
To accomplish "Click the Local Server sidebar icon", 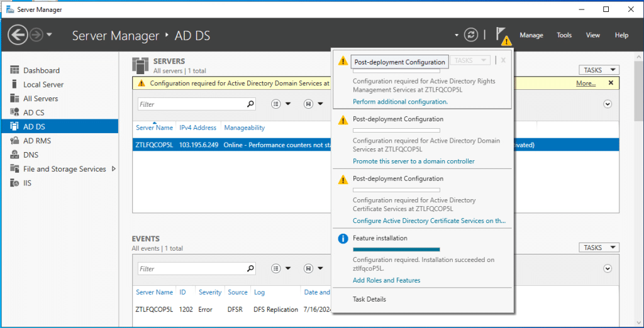I will [x=15, y=84].
